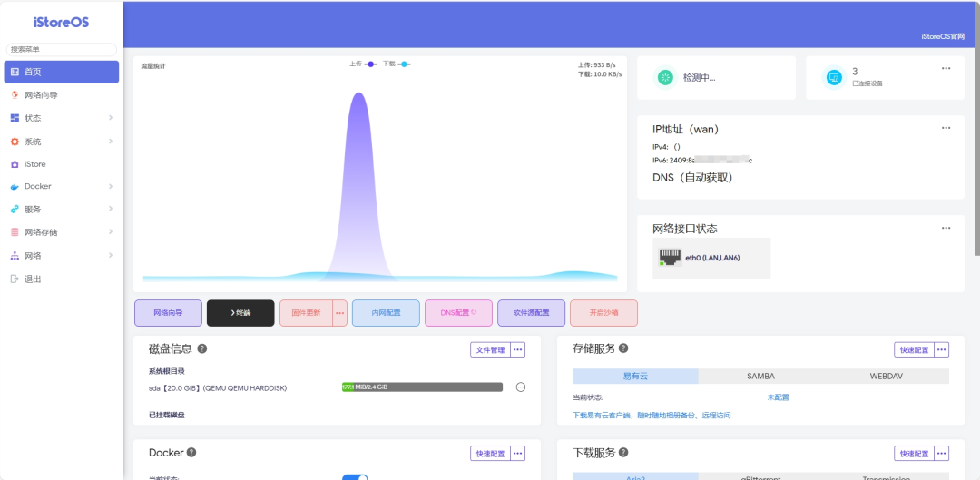Expand the 网络存储 sidebar section
This screenshot has width=980, height=480.
pos(62,232)
